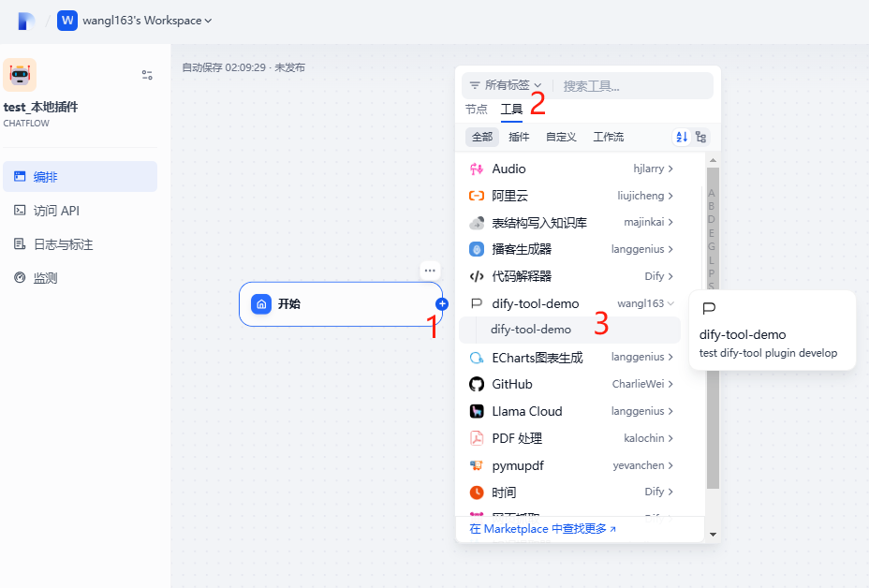869x588 pixels.
Task: Select the 工作流 filter
Action: tap(609, 137)
